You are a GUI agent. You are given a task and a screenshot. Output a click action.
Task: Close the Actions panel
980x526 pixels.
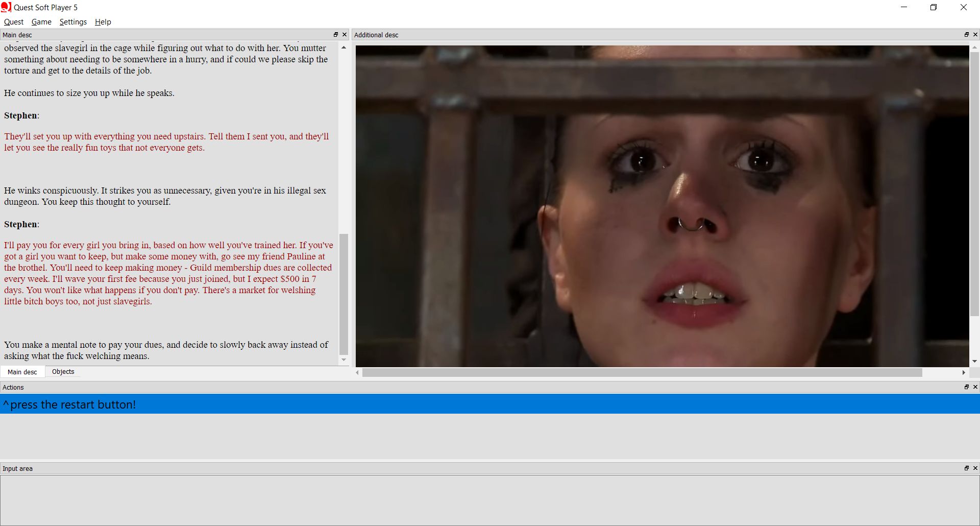(975, 387)
